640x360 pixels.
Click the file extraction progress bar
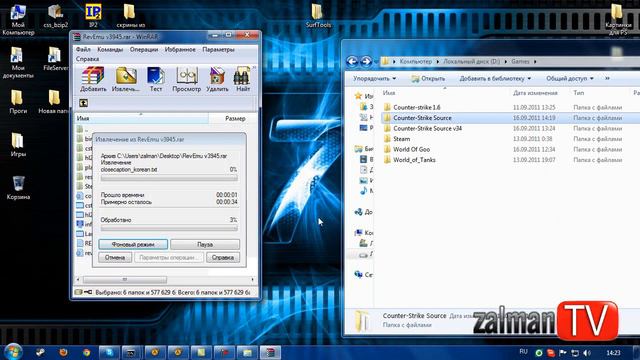[169, 178]
